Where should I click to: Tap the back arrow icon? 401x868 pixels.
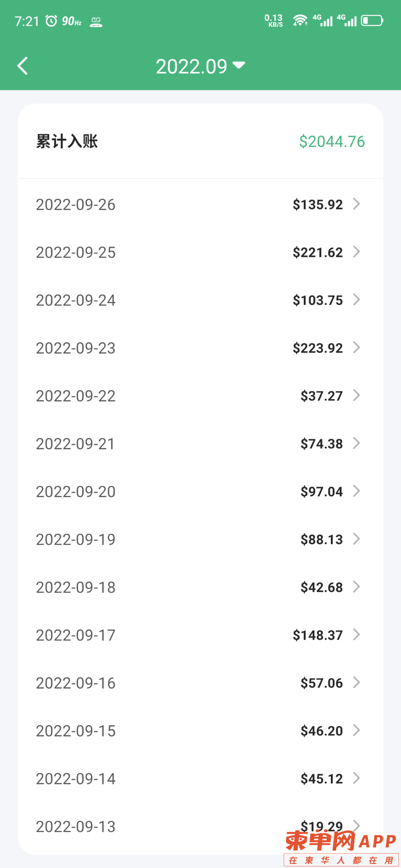pyautogui.click(x=23, y=66)
